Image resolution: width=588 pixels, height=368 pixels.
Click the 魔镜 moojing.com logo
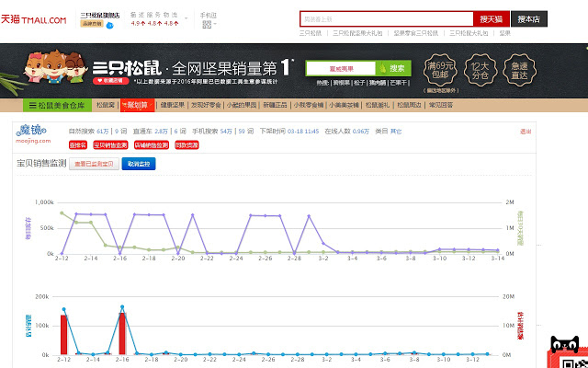click(33, 134)
